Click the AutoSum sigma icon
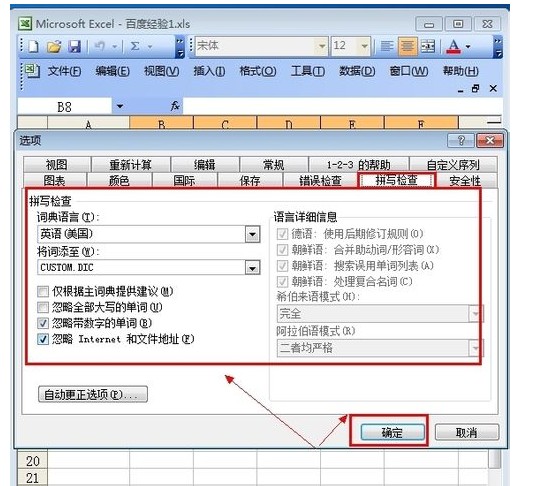The height and width of the screenshot is (486, 541). point(135,46)
